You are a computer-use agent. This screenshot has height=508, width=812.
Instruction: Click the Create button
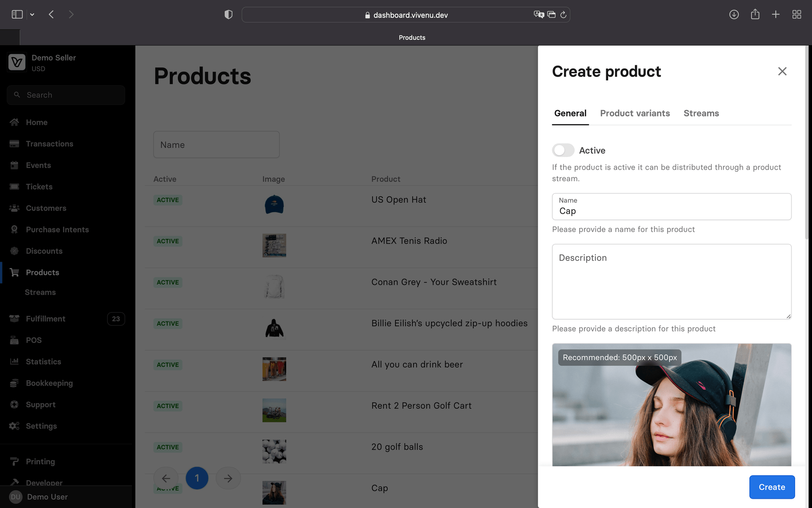(x=772, y=487)
